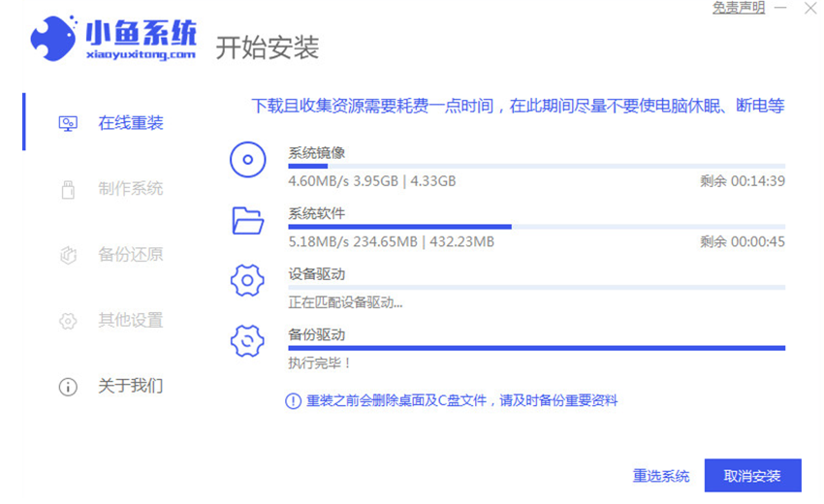Click the 在线重装 monitor icon in sidebar
Image resolution: width=824 pixels, height=504 pixels.
click(x=68, y=123)
